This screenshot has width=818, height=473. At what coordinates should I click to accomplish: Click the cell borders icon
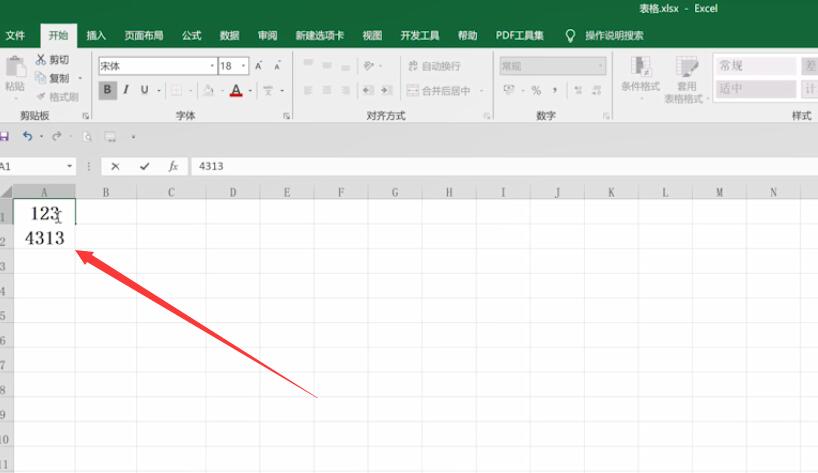177,91
